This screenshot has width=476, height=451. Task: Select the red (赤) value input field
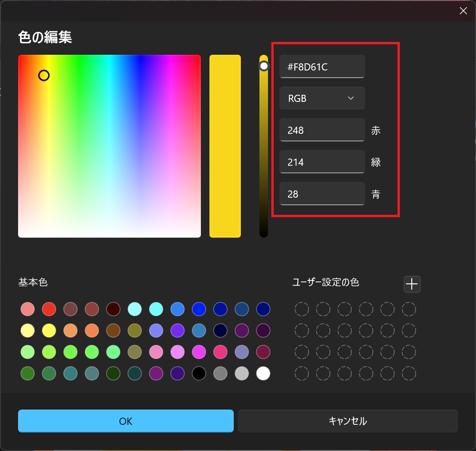pyautogui.click(x=322, y=130)
